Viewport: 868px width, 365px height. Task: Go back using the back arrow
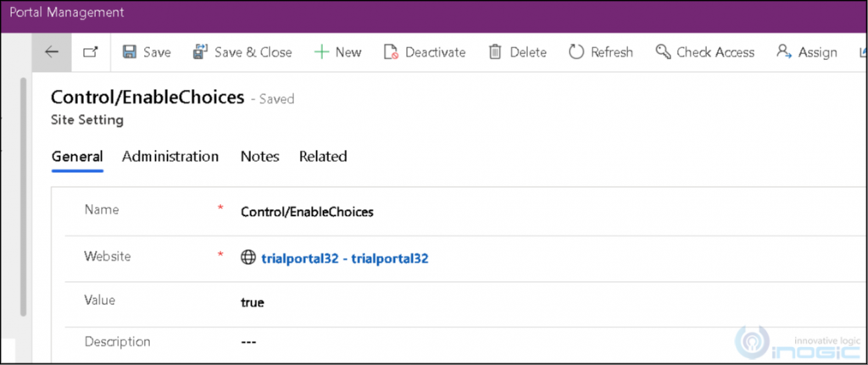[x=52, y=53]
